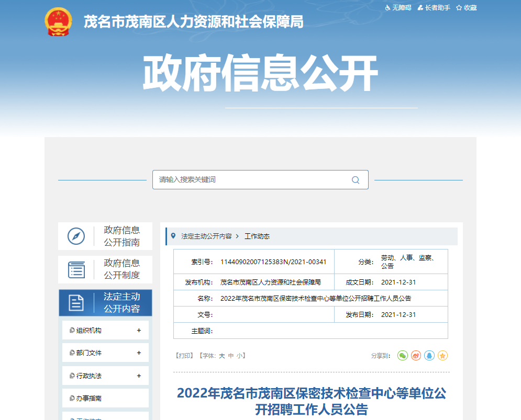
Task: Expand 部门文件 with plus sign
Action: point(139,353)
